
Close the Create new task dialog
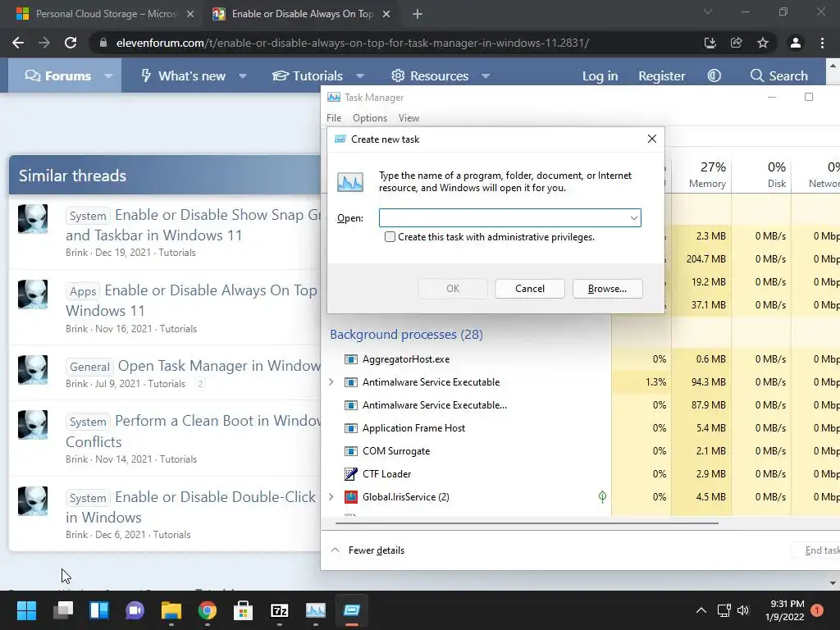[x=652, y=139]
